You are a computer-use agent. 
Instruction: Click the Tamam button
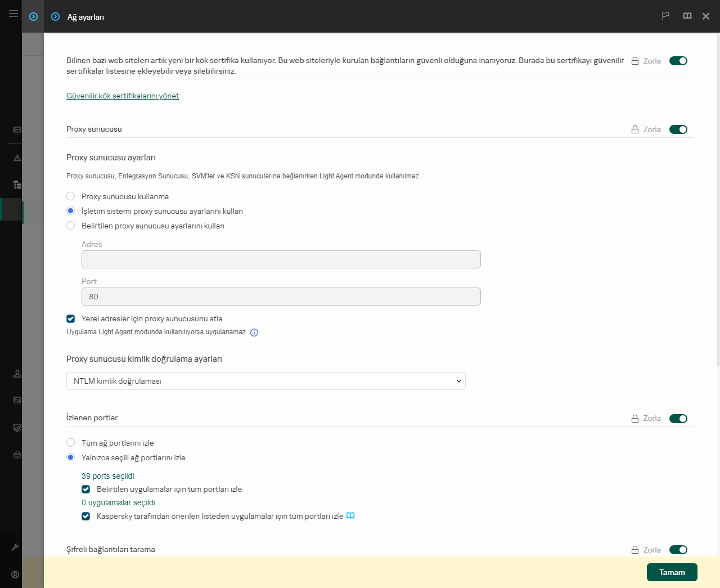pos(672,572)
